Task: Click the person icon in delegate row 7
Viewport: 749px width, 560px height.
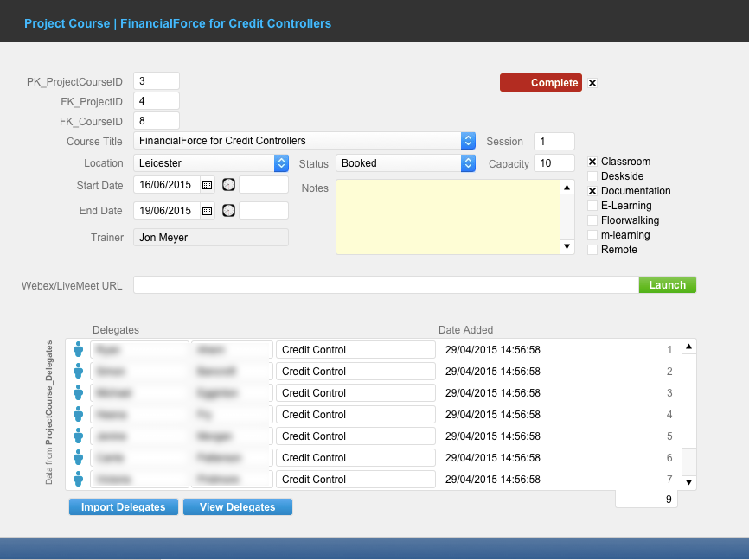Action: tap(79, 480)
